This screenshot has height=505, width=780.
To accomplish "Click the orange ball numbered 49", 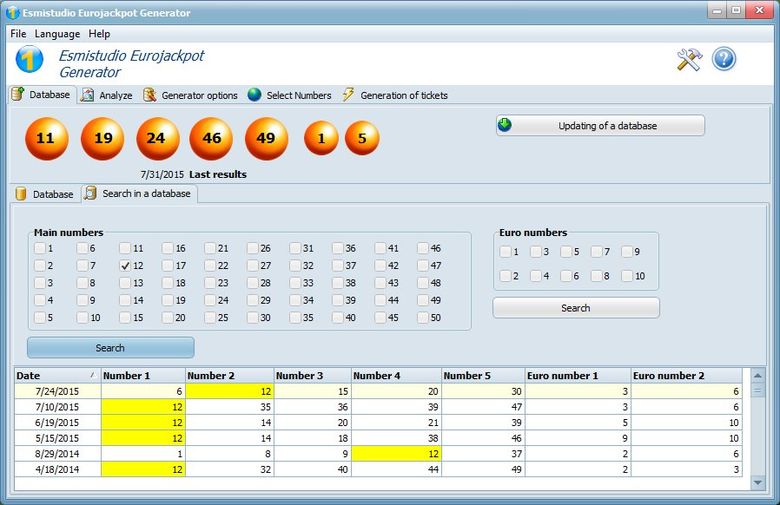I will 267,138.
